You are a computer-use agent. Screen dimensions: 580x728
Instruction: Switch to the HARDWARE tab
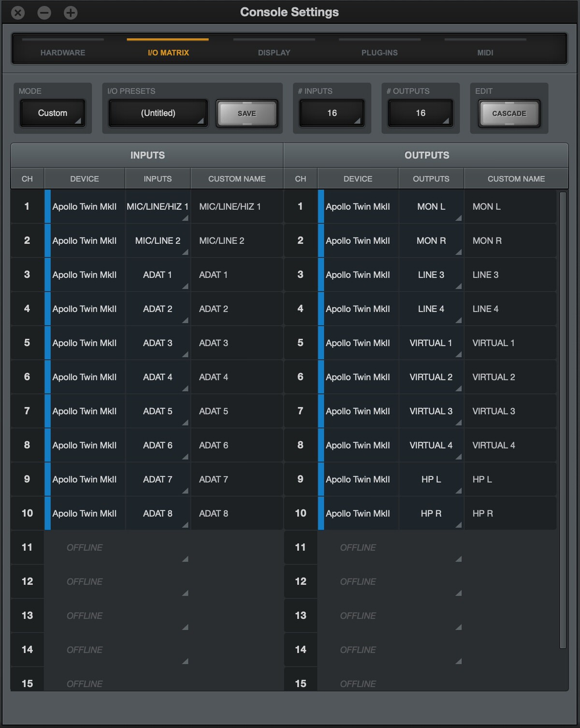(63, 52)
